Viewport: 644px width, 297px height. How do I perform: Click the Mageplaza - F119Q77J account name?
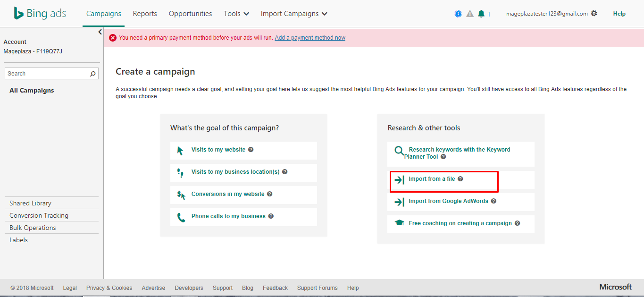[x=33, y=51]
